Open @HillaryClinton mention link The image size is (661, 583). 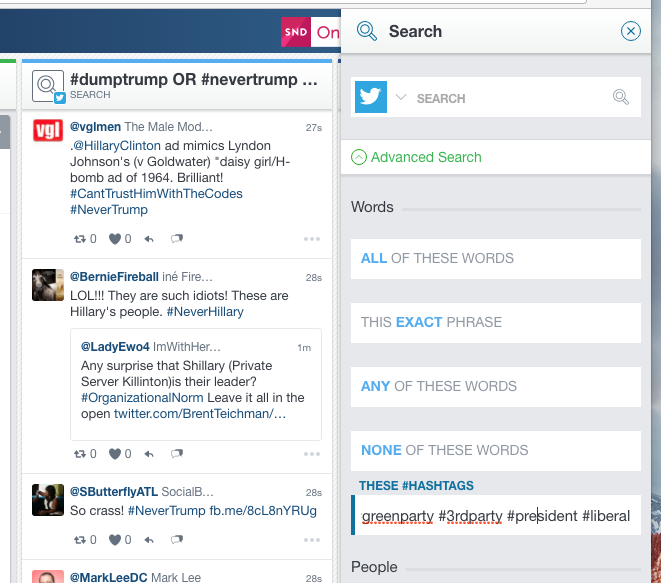coord(117,146)
